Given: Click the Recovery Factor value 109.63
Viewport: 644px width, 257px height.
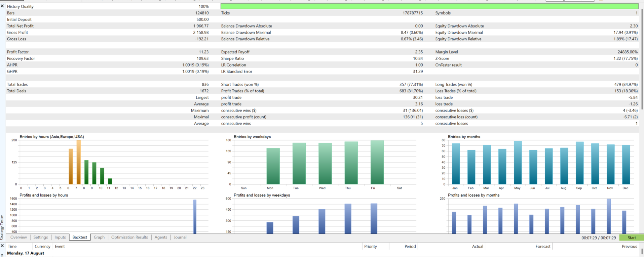Looking at the screenshot, I should click(202, 58).
